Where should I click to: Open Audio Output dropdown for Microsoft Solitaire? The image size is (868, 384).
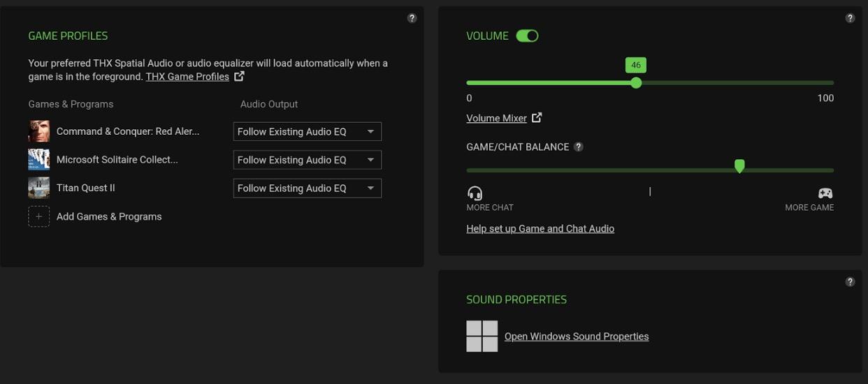point(308,160)
